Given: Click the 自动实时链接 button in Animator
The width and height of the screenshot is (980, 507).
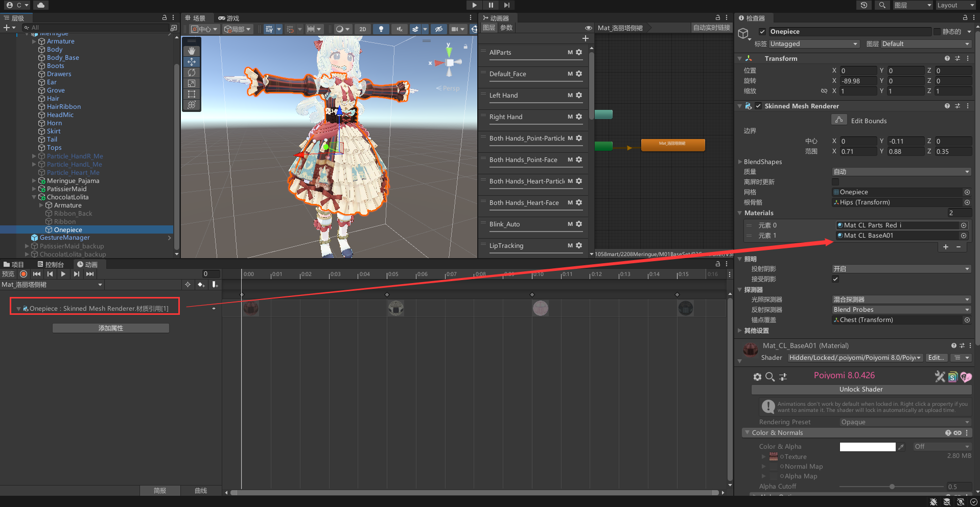Looking at the screenshot, I should pyautogui.click(x=712, y=28).
